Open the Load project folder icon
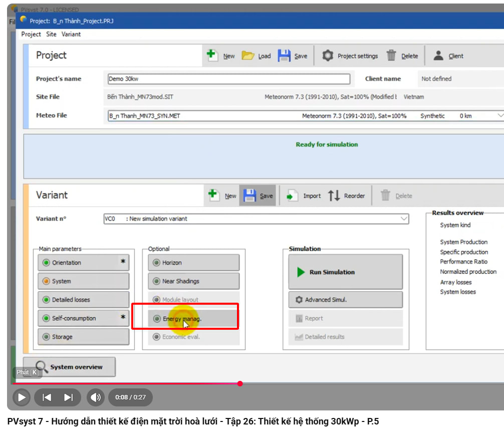The height and width of the screenshot is (438, 504). pos(248,55)
